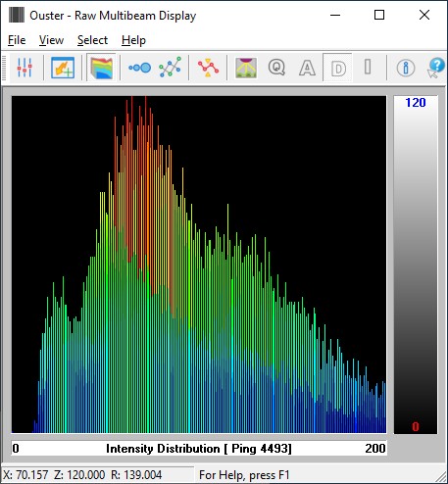Activate the context help question-mark icon

pos(436,68)
